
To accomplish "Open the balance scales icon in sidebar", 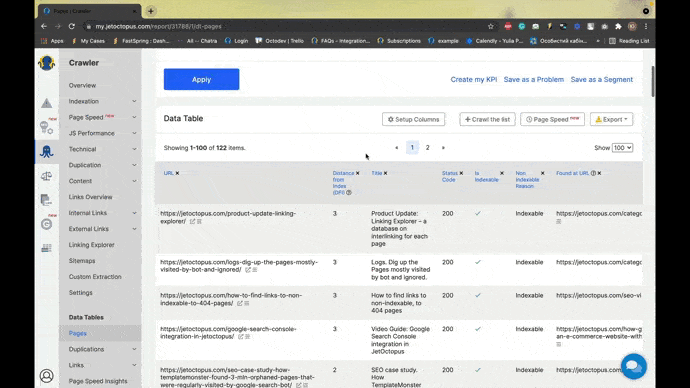I will pyautogui.click(x=46, y=176).
